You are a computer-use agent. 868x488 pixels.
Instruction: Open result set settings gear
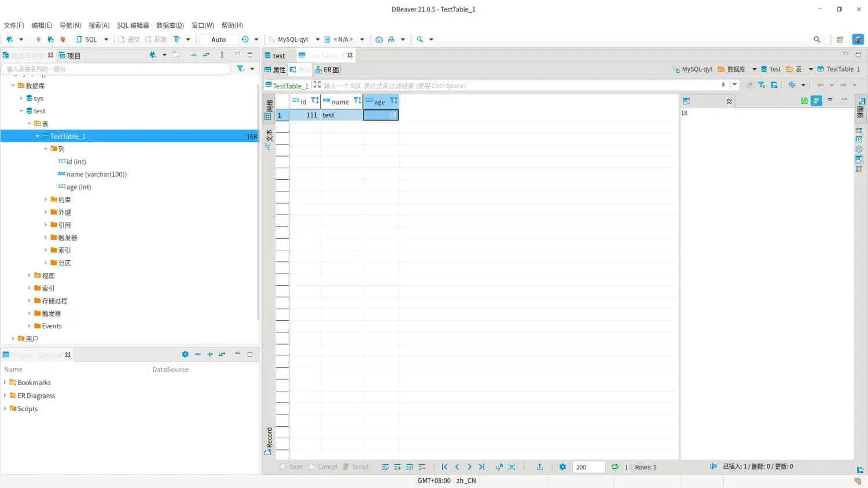click(x=562, y=467)
